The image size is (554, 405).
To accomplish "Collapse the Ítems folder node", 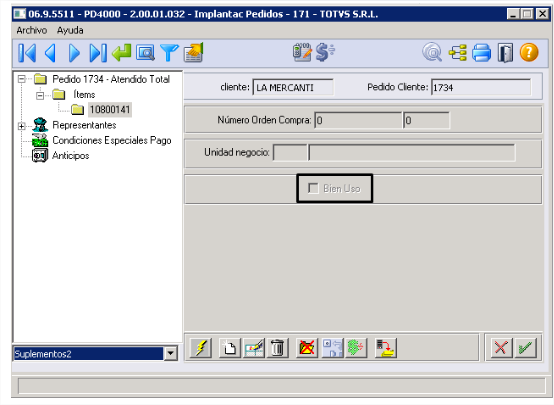I will tap(40, 95).
